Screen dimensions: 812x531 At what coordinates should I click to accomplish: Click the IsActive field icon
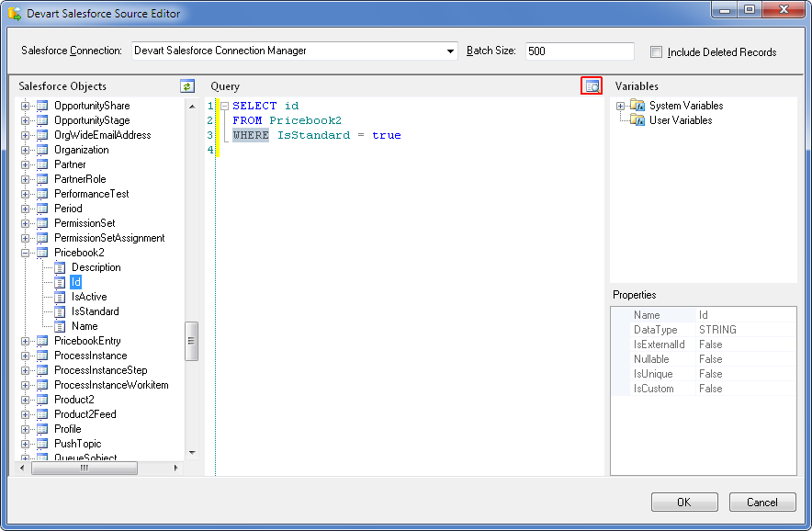60,297
